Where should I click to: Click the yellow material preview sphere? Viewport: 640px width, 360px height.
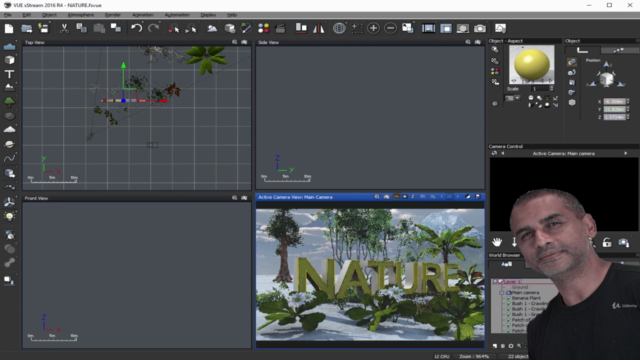pyautogui.click(x=531, y=64)
